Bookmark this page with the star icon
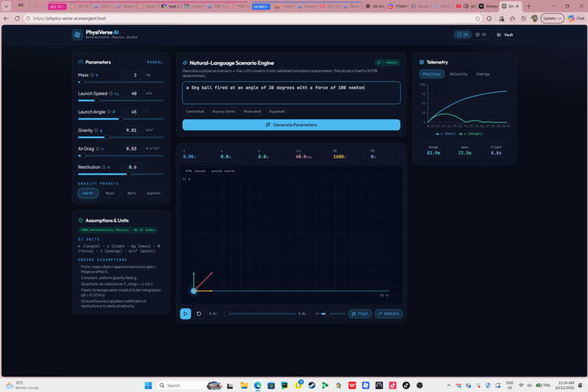 tap(477, 18)
